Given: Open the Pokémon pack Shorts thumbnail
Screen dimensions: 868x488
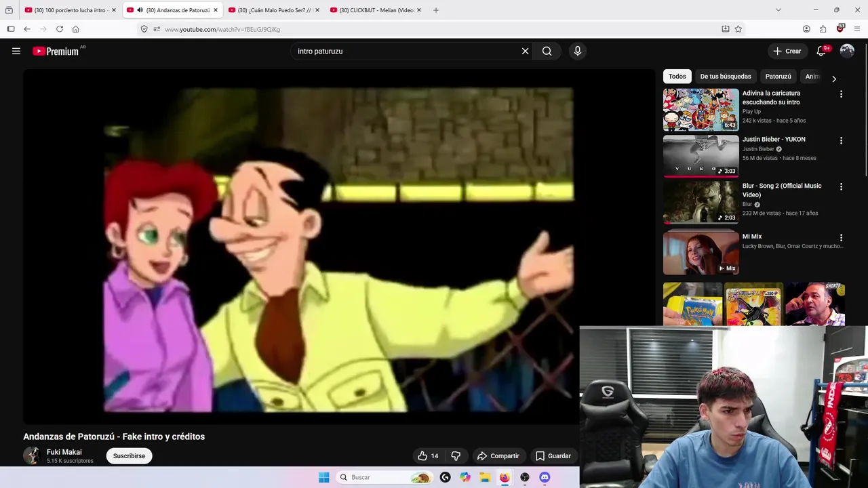Looking at the screenshot, I should pos(692,304).
